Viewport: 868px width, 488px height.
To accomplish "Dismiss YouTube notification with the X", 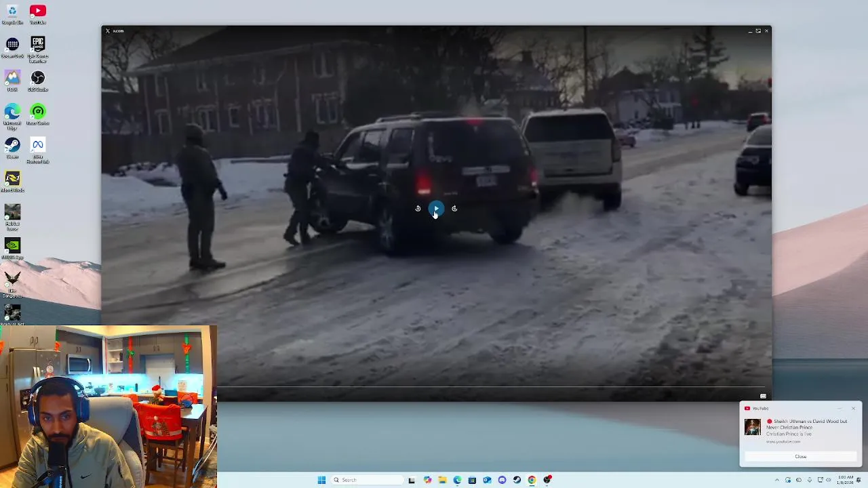I will pos(853,408).
